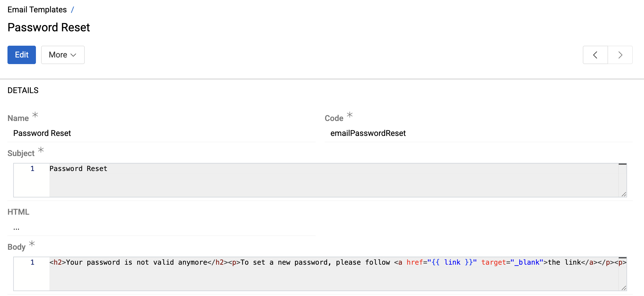Click the next record arrow icon
644x296 pixels.
[620, 55]
